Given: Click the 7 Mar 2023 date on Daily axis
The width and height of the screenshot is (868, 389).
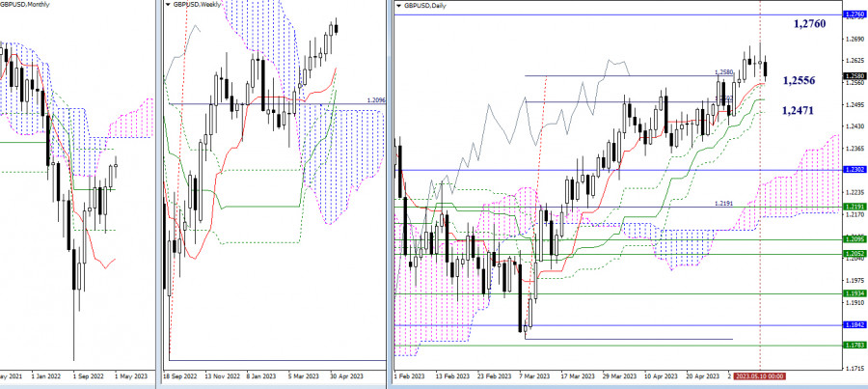Looking at the screenshot, I should (x=536, y=376).
